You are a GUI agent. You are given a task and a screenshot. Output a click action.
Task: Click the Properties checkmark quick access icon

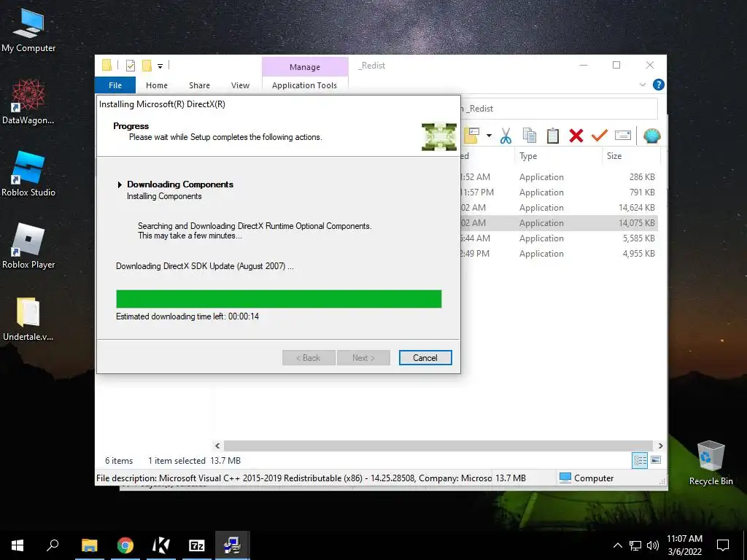130,66
